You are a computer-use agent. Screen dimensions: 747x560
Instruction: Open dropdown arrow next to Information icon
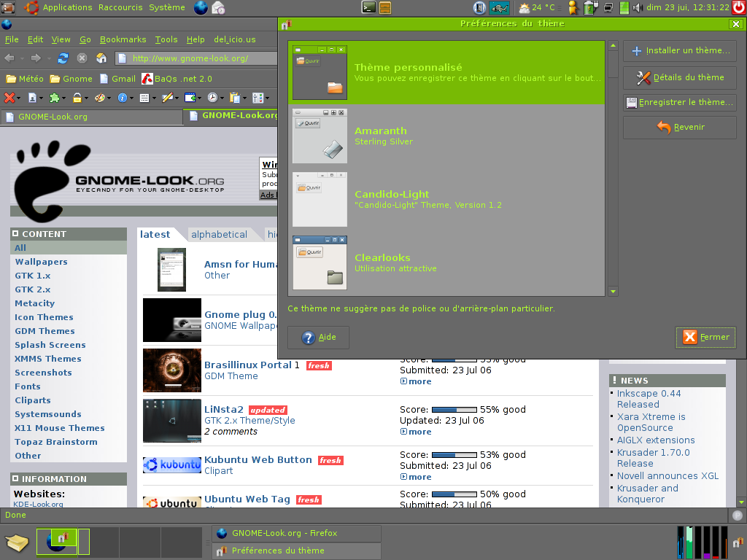click(131, 98)
